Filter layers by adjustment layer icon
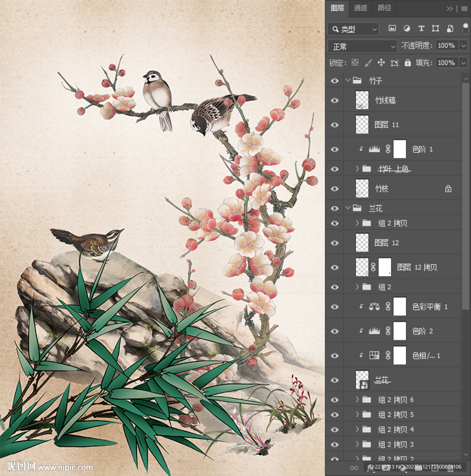Image resolution: width=471 pixels, height=476 pixels. coord(407,28)
